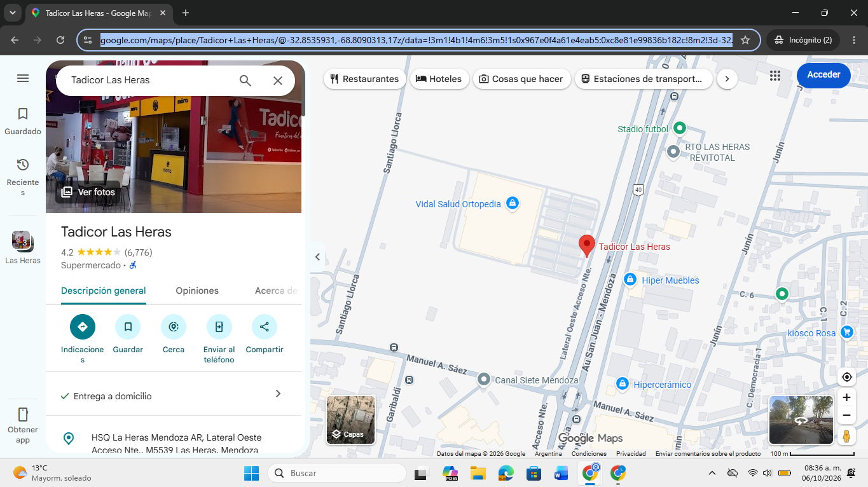Viewport: 868px width, 487px height.
Task: Open the Acerca de tab
Action: tap(276, 291)
